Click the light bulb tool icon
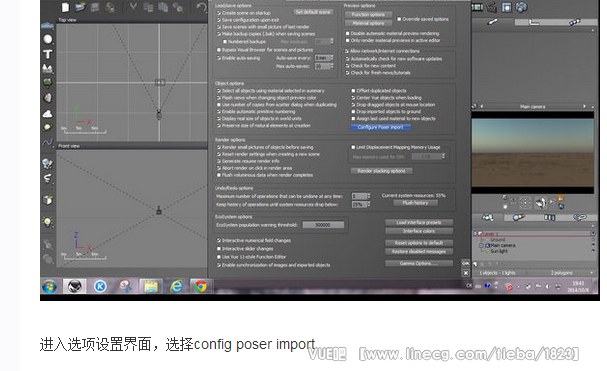The width and height of the screenshot is (607, 371). 48,222
